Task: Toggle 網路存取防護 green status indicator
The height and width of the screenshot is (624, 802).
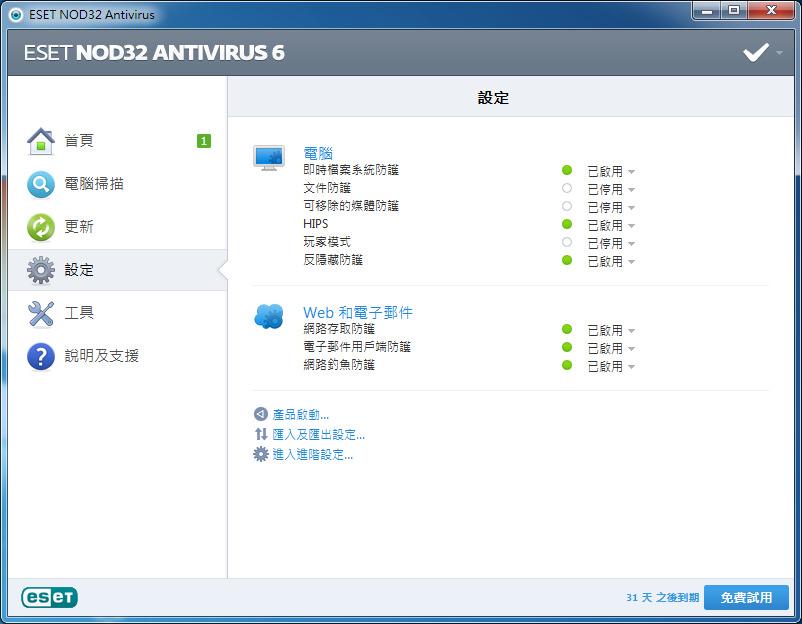Action: tap(567, 329)
